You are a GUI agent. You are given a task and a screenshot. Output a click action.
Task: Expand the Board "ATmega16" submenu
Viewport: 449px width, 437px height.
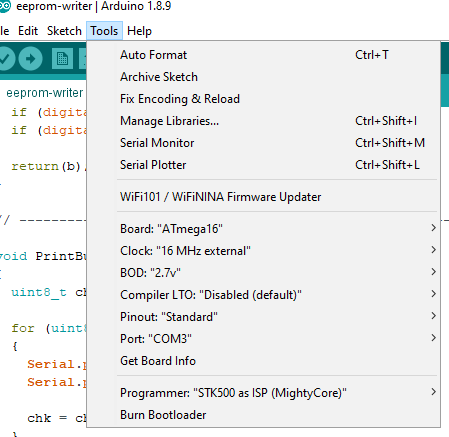pos(263,229)
